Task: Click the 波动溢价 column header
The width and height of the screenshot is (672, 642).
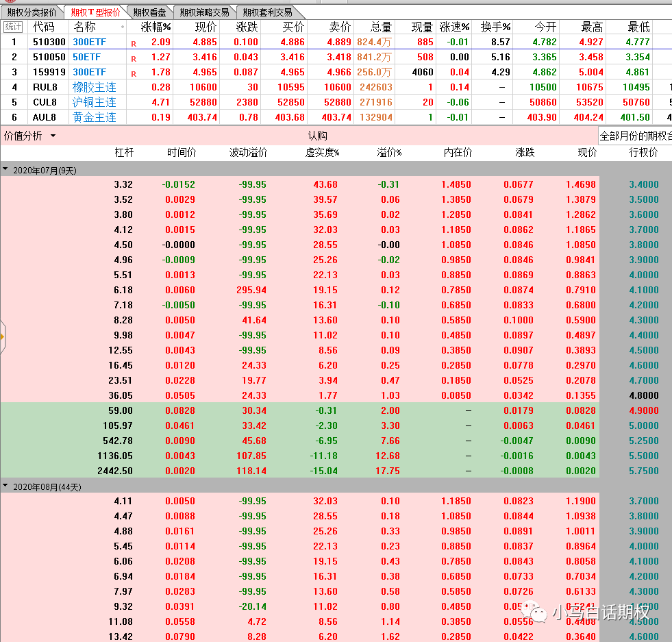Action: [x=248, y=152]
